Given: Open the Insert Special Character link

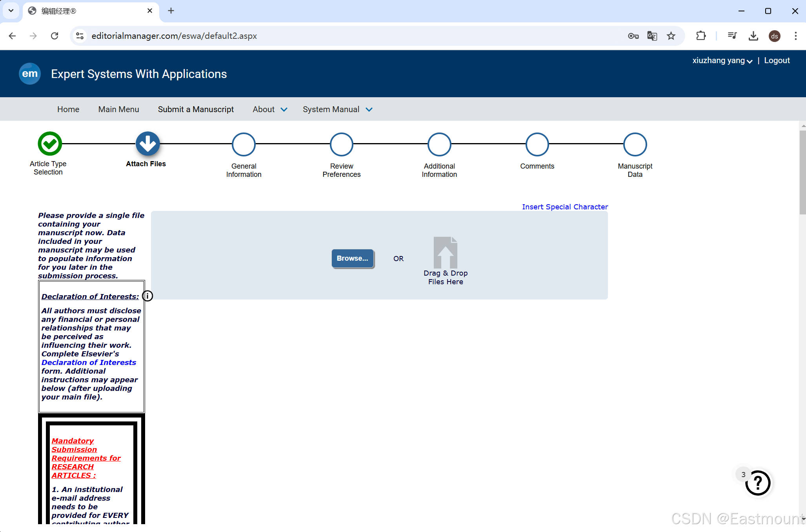Looking at the screenshot, I should click(x=565, y=207).
